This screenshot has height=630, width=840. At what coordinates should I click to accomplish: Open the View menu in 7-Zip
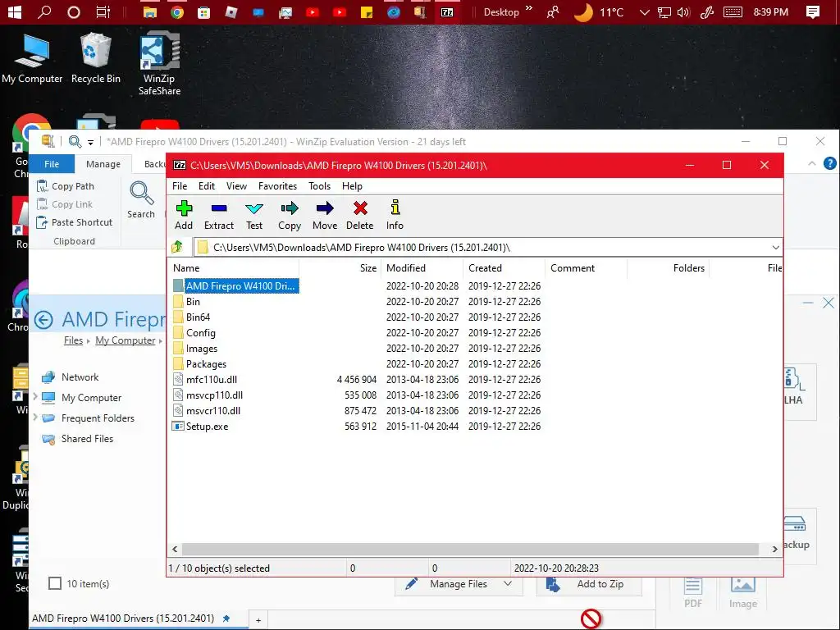[x=236, y=186]
